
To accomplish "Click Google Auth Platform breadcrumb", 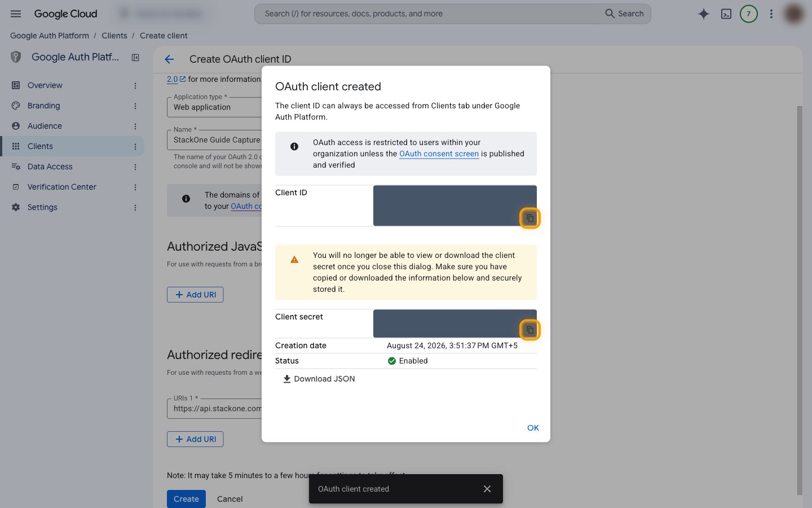I will click(x=50, y=36).
